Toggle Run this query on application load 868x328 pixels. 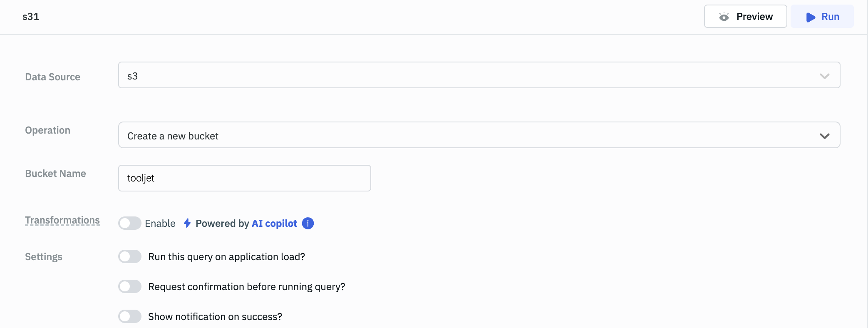coord(130,257)
